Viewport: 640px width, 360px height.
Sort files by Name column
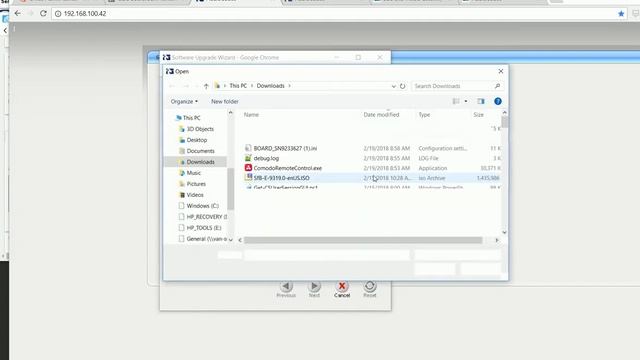coord(251,115)
